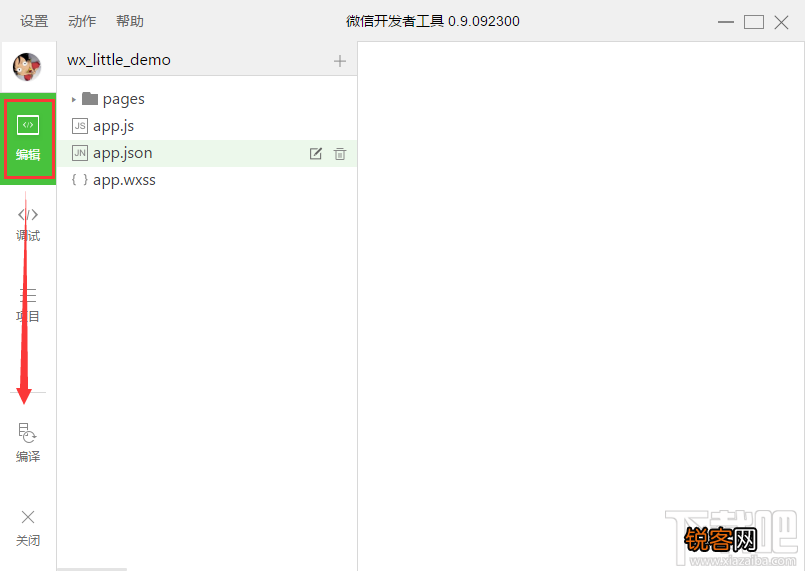Click the 关闭 close project icon
805x571 pixels.
(28, 527)
